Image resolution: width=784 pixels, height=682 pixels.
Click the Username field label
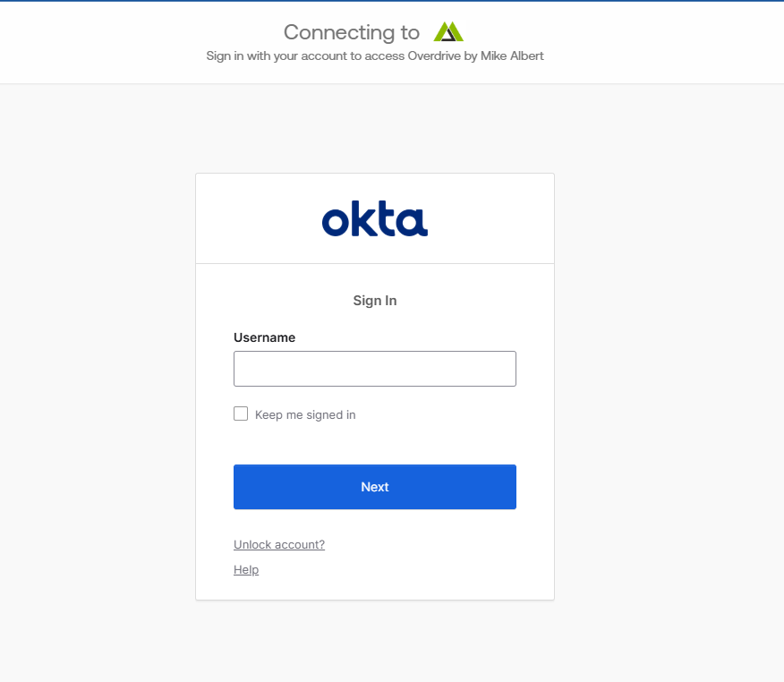click(x=264, y=337)
